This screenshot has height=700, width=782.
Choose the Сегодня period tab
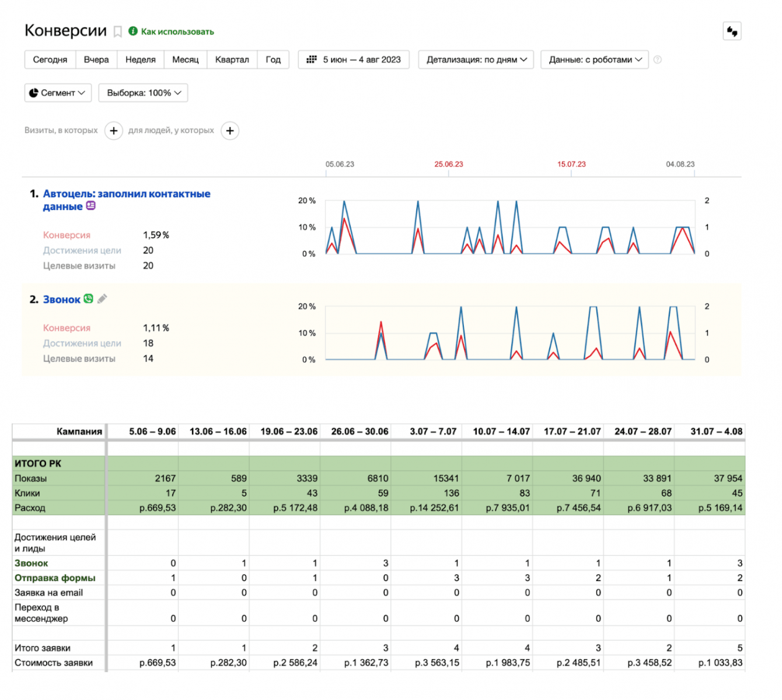(x=50, y=60)
